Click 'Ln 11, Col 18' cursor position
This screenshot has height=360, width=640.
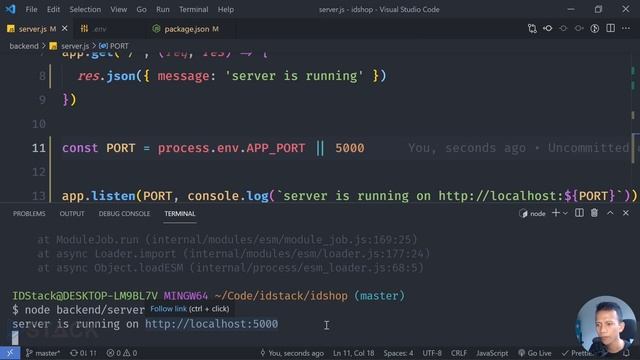pos(353,353)
